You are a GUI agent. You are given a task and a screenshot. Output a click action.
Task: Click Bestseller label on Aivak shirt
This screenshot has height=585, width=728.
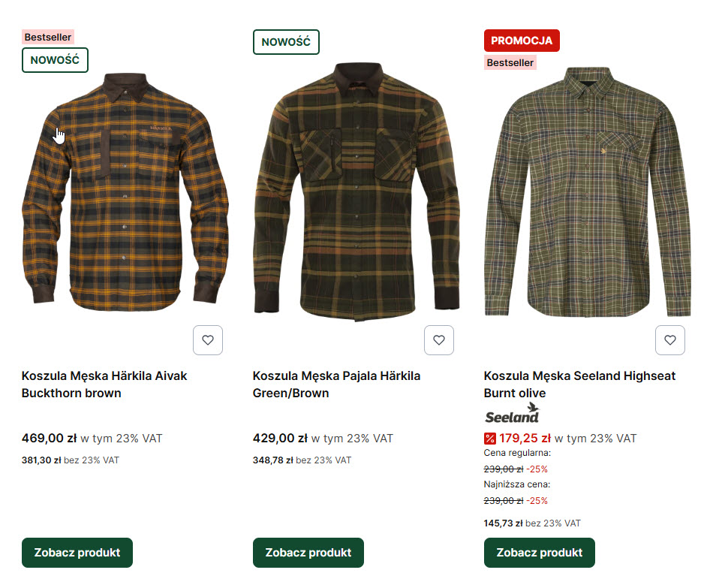[48, 37]
